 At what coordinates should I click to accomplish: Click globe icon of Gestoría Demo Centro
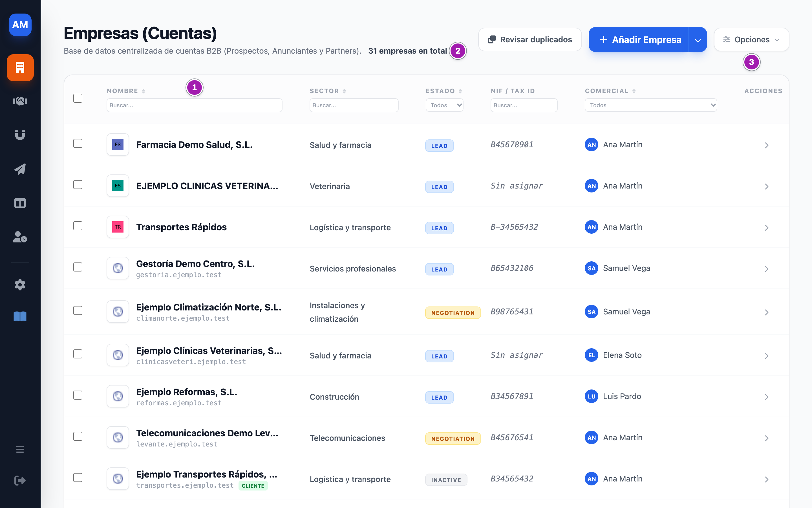point(118,268)
